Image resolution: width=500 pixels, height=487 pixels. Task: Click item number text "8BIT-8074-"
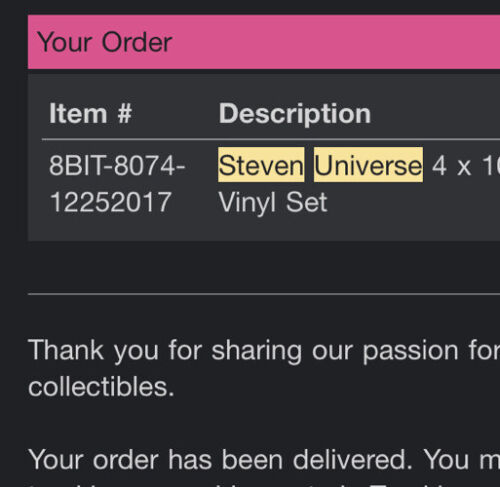click(x=117, y=165)
